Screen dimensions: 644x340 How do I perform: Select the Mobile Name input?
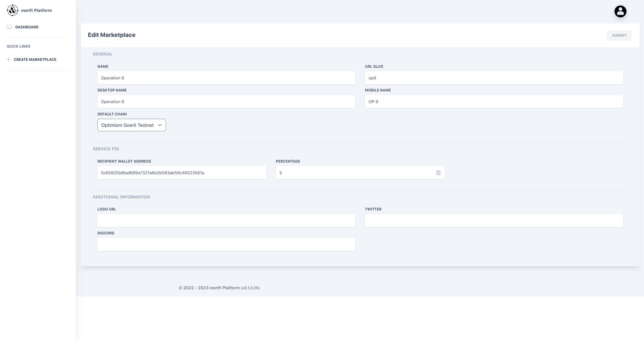click(x=493, y=102)
